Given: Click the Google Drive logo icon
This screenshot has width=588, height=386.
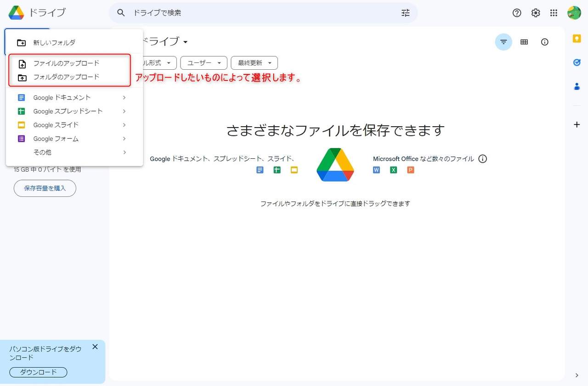Looking at the screenshot, I should (x=16, y=13).
